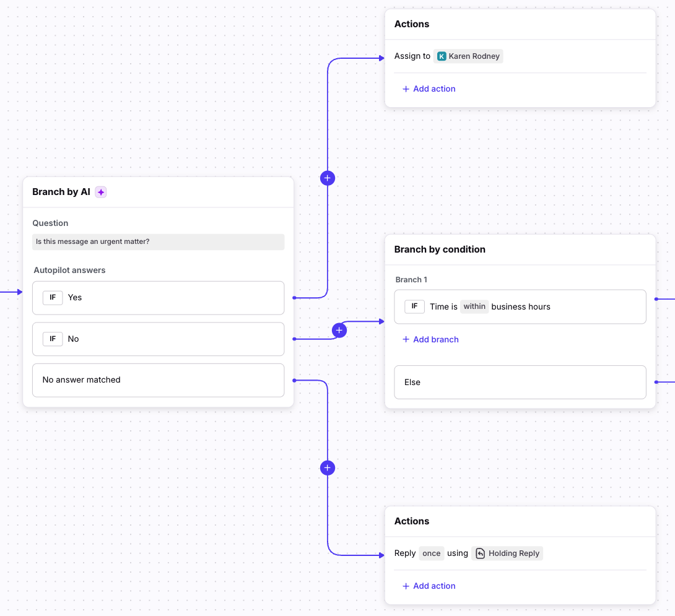The image size is (675, 616).
Task: Click the Holding Reply template icon
Action: tap(480, 553)
